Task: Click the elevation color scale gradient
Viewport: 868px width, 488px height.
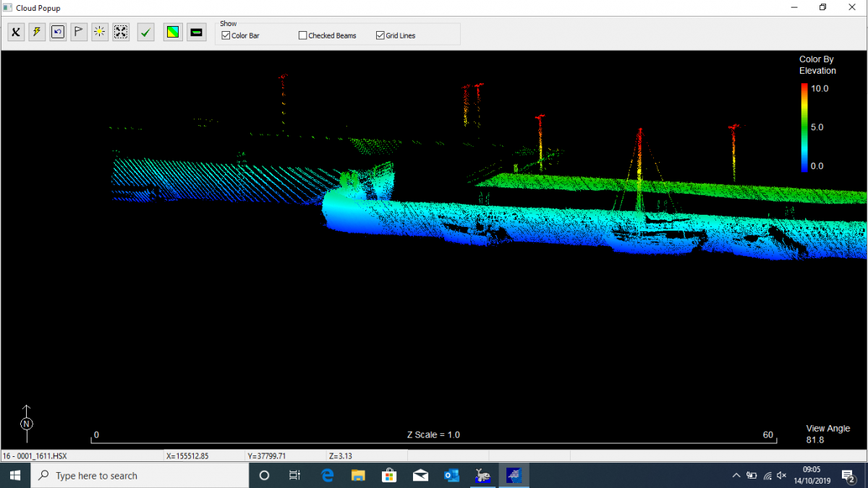Action: [804, 127]
